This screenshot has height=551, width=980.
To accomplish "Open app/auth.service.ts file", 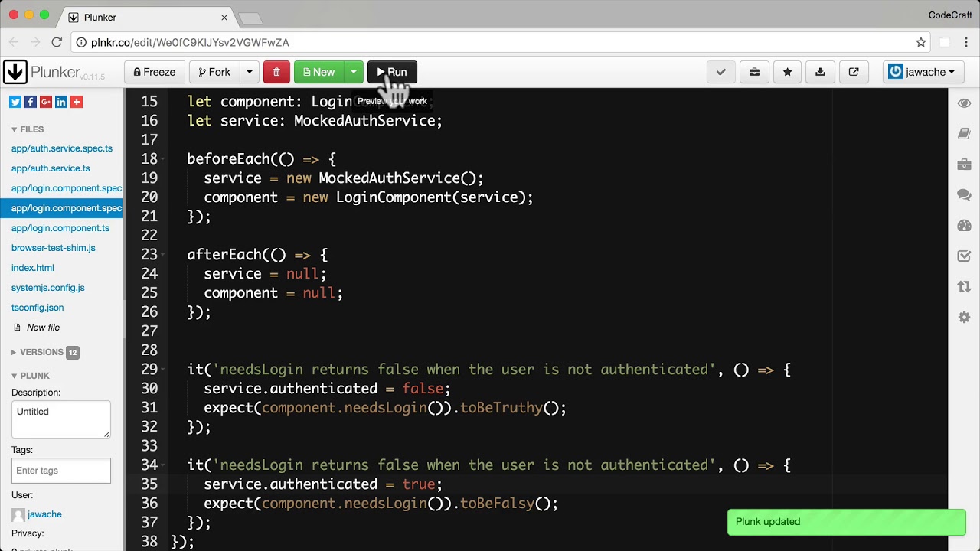I will click(51, 168).
